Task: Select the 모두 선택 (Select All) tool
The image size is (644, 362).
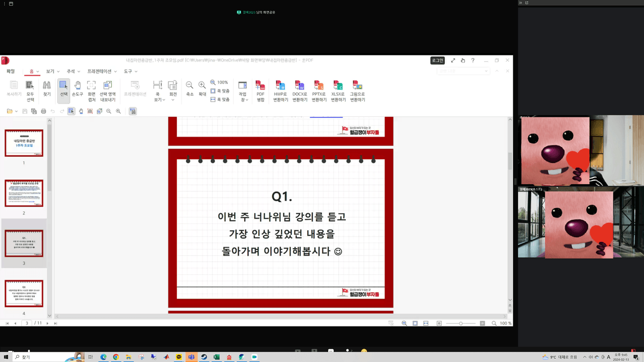Action: pyautogui.click(x=30, y=91)
